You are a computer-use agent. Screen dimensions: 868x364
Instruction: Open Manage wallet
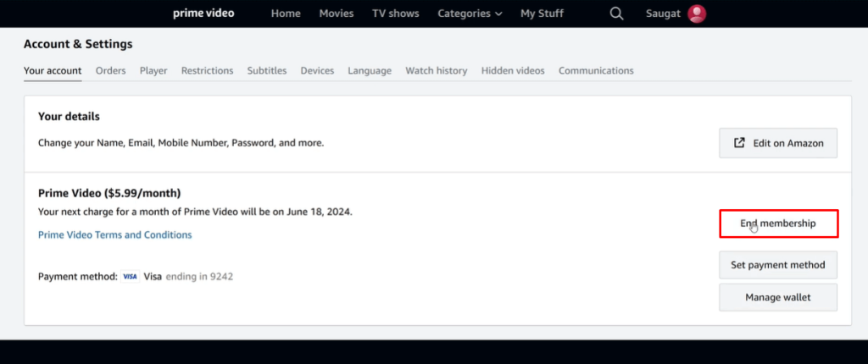click(777, 297)
